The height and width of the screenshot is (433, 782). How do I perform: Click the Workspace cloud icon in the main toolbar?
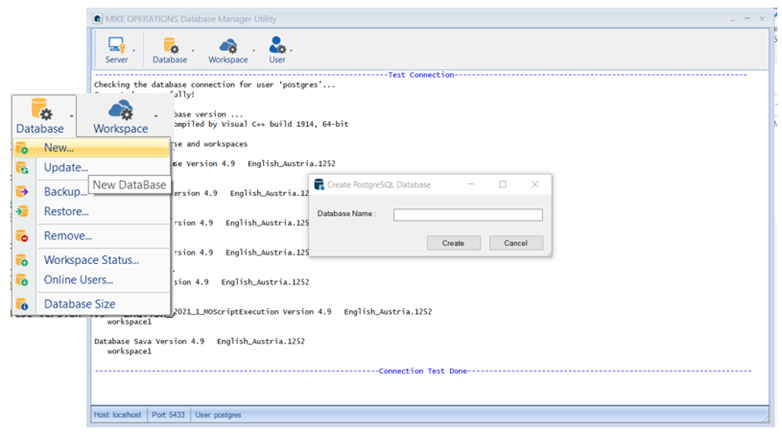coord(228,50)
